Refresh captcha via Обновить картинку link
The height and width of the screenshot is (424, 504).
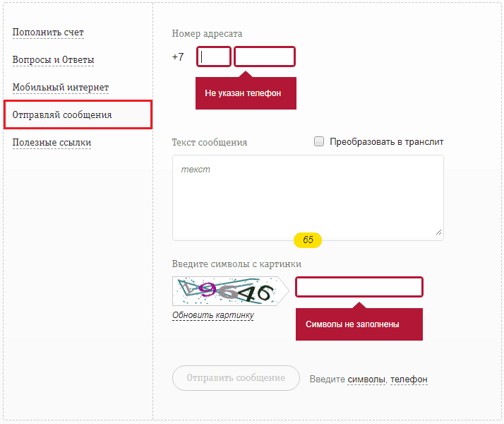(213, 315)
